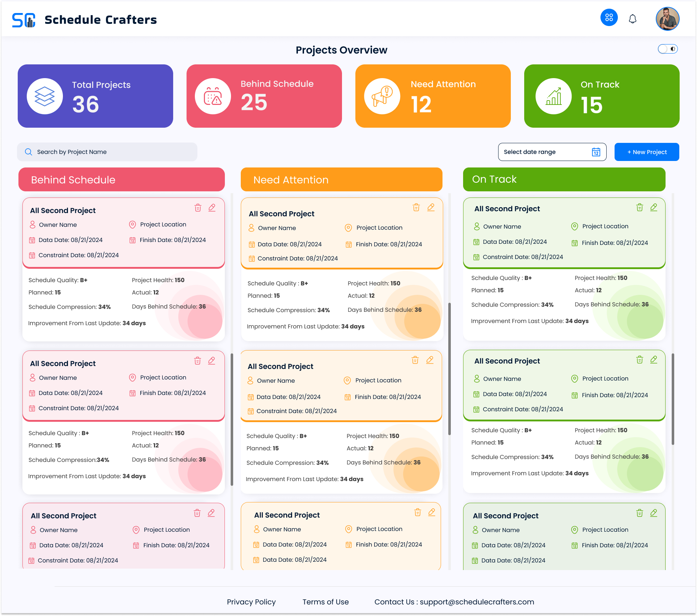
Task: Open the apps grid menu icon
Action: point(609,18)
